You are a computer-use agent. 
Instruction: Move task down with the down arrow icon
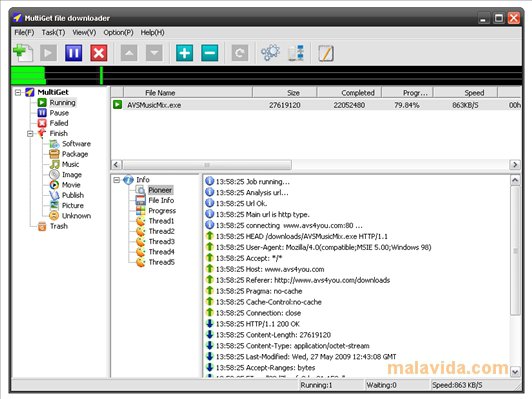pos(154,53)
